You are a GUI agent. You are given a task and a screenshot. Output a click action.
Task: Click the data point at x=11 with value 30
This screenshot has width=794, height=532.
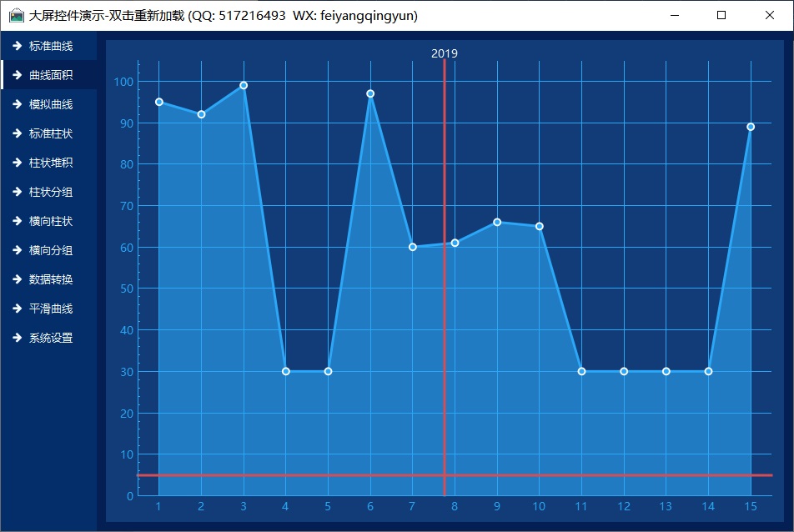coord(581,371)
